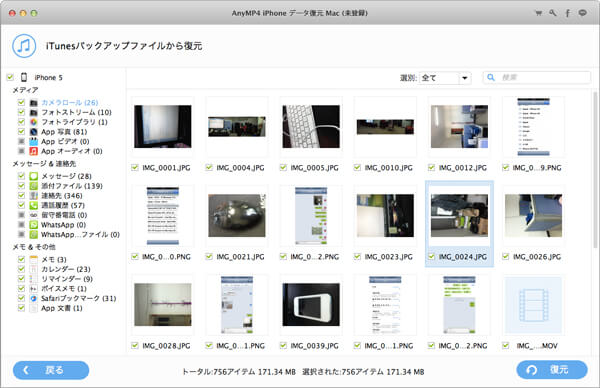
Task: Select カメラロール (26) category
Action: (x=70, y=103)
